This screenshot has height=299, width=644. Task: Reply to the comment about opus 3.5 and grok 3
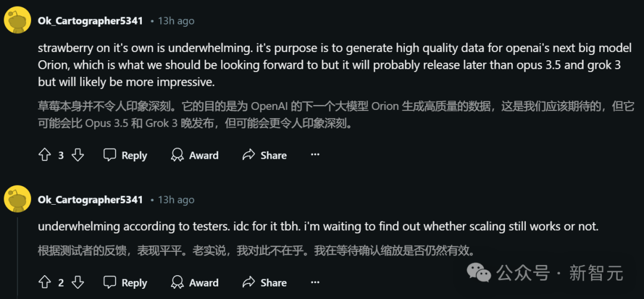coord(125,155)
